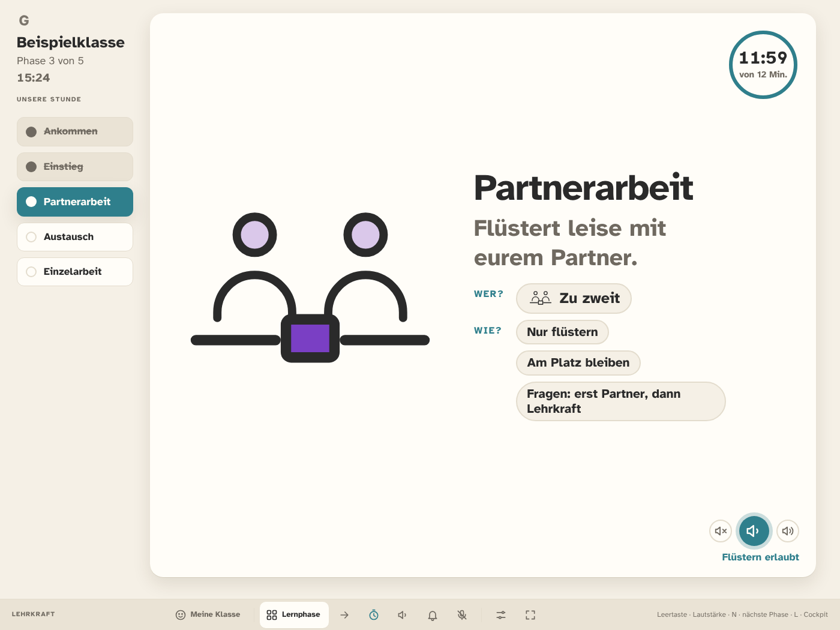Click the Zu zweit chip

[x=574, y=298]
